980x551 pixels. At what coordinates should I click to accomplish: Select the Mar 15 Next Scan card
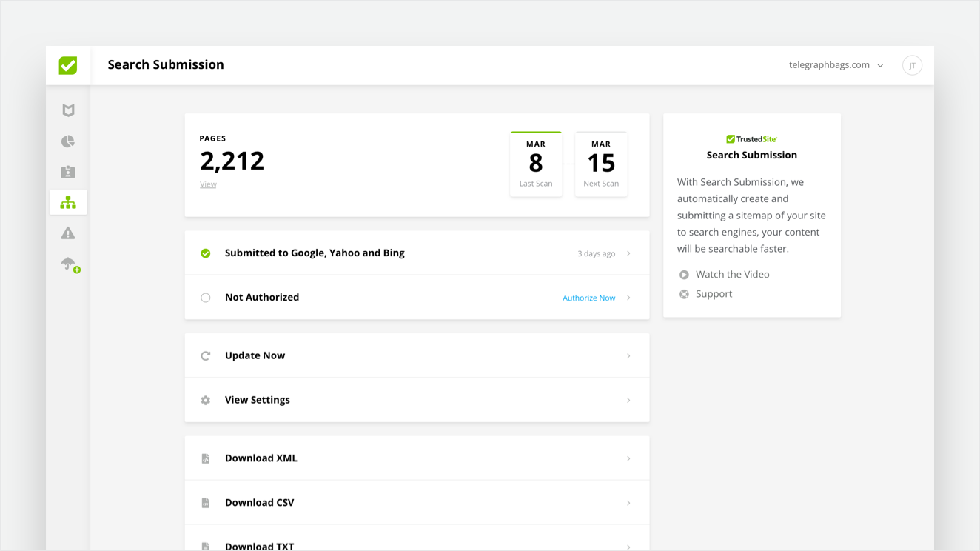pyautogui.click(x=600, y=164)
